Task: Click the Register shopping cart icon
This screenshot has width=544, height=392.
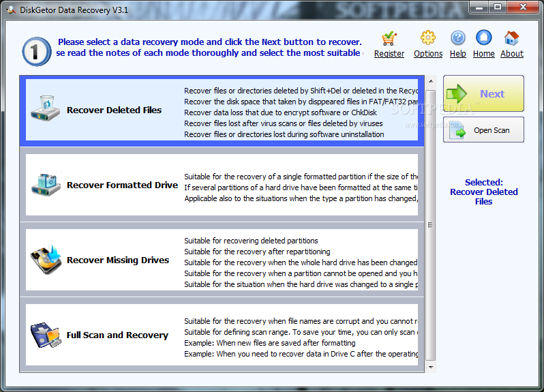Action: click(389, 38)
